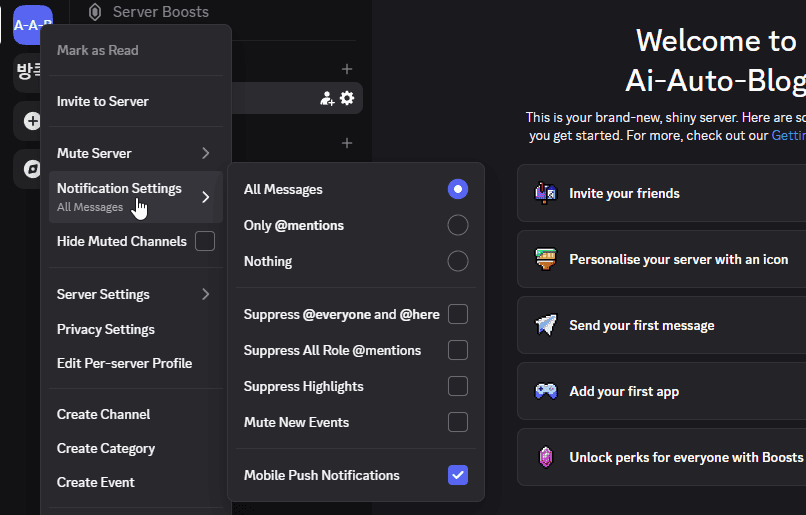Click the channel settings gear icon

[347, 98]
